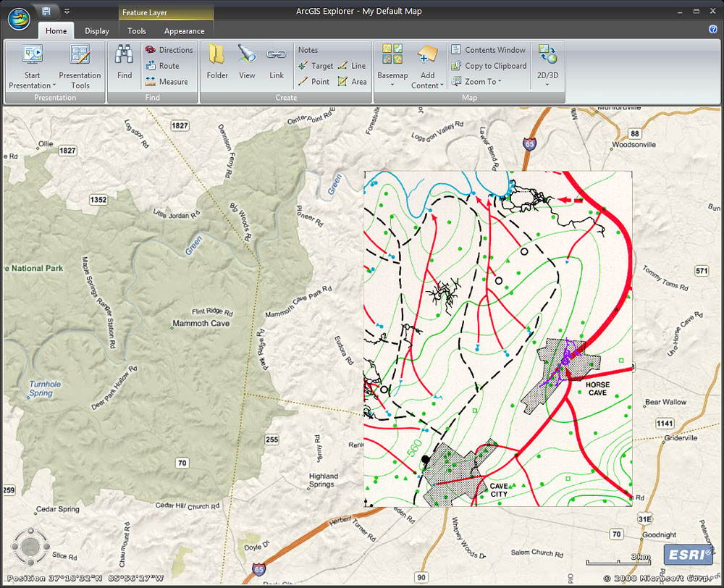Viewport: 724px width, 588px height.
Task: Expand the Basemap dropdown arrow
Action: [x=392, y=85]
